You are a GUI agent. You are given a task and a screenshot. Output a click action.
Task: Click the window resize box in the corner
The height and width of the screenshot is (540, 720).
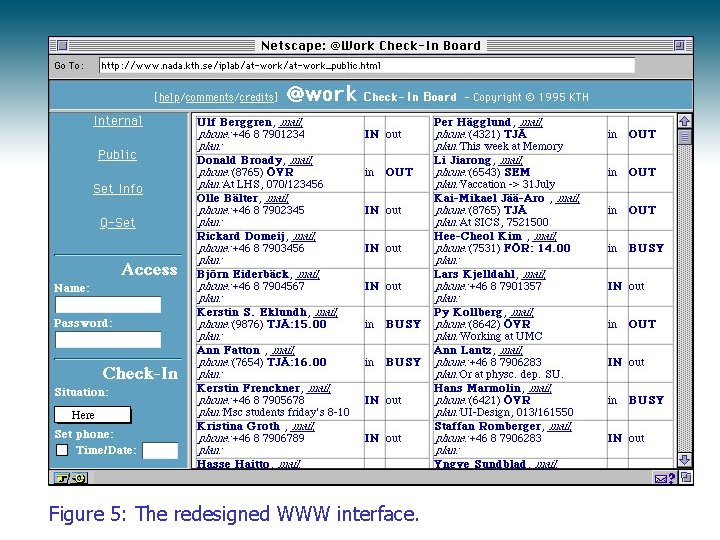tap(686, 478)
